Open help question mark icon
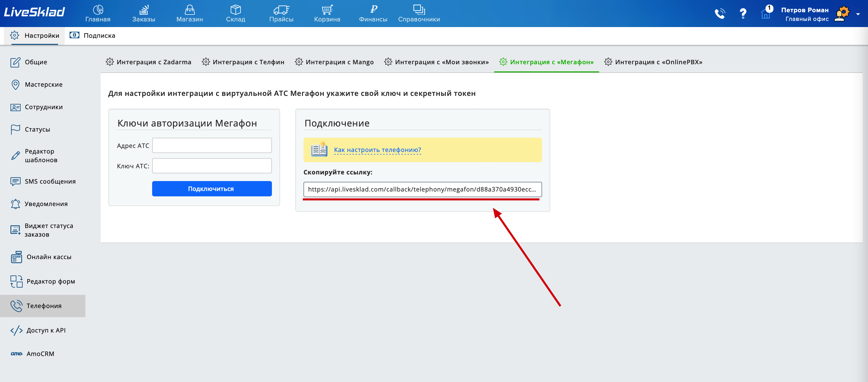The height and width of the screenshot is (382, 868). 743,14
